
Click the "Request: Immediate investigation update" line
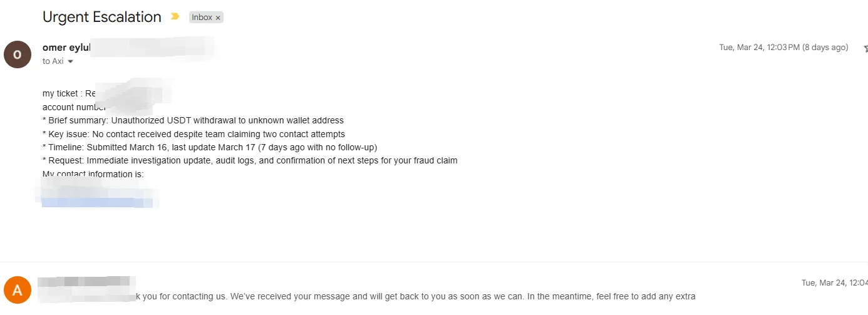(250, 160)
